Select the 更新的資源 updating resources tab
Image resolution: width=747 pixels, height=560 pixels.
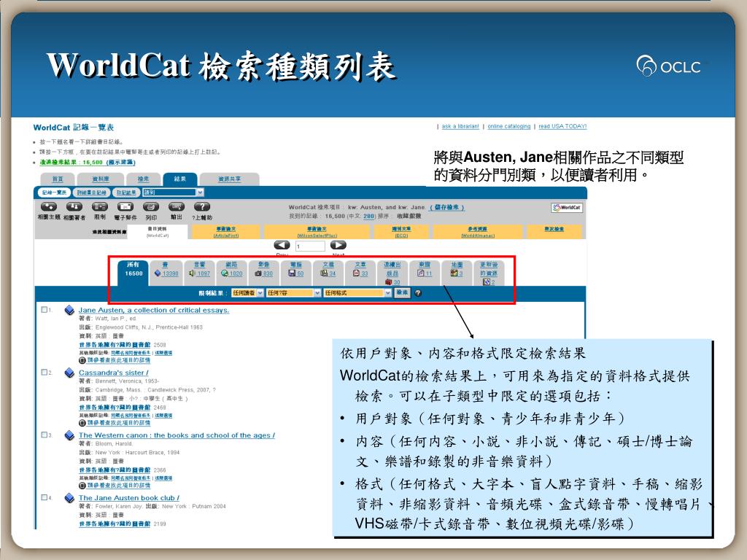coord(489,273)
